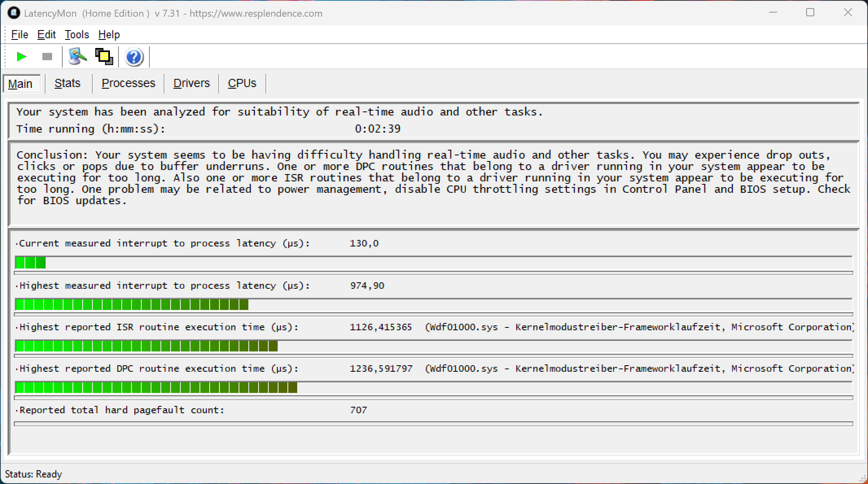
Task: Open the Edit menu
Action: pyautogui.click(x=46, y=35)
